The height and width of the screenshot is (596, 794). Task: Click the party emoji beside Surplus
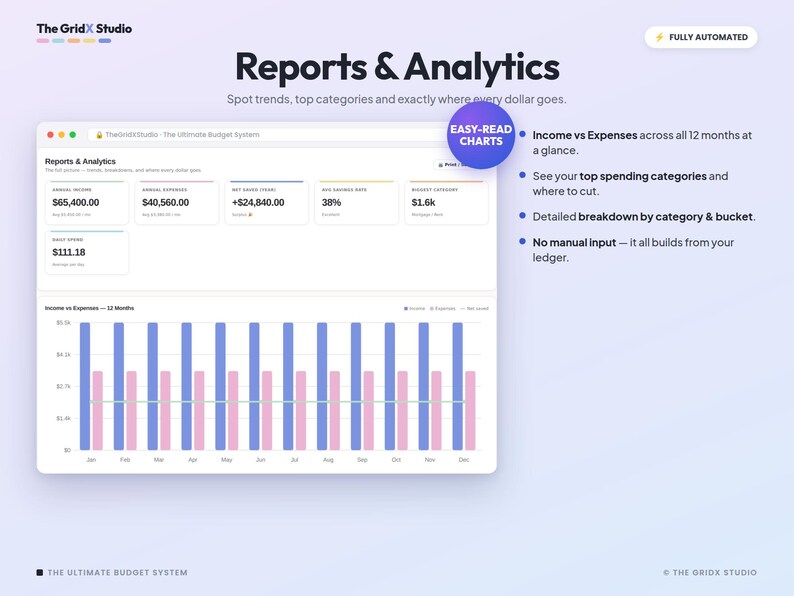250,215
